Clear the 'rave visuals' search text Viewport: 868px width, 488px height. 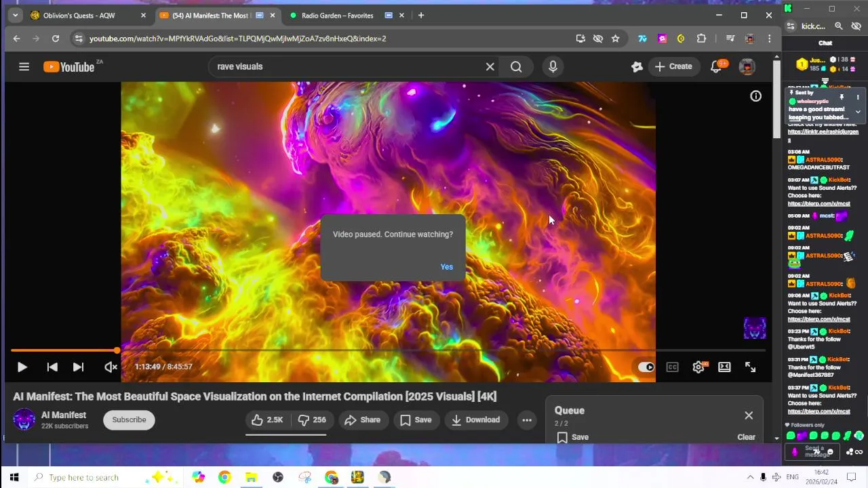(x=490, y=66)
